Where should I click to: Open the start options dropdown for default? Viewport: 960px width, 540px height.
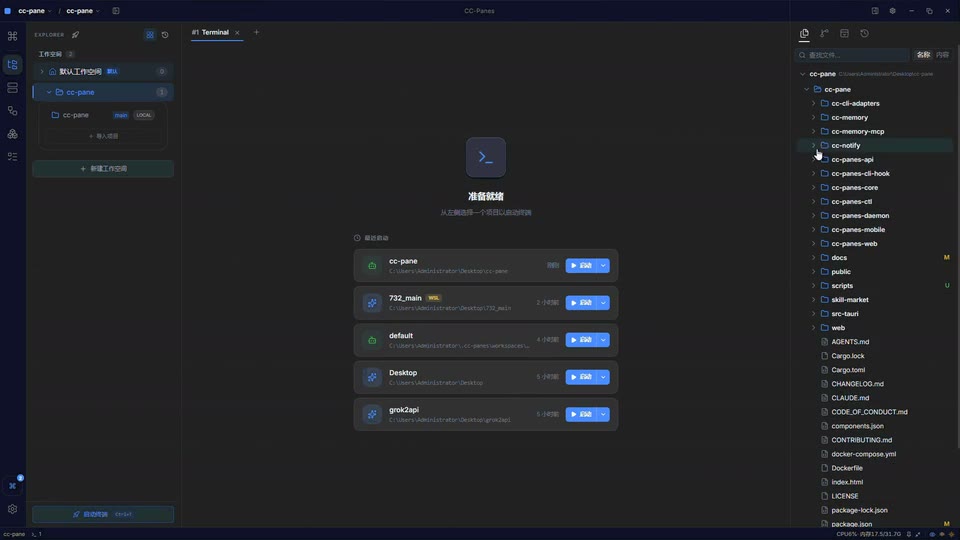(603, 340)
